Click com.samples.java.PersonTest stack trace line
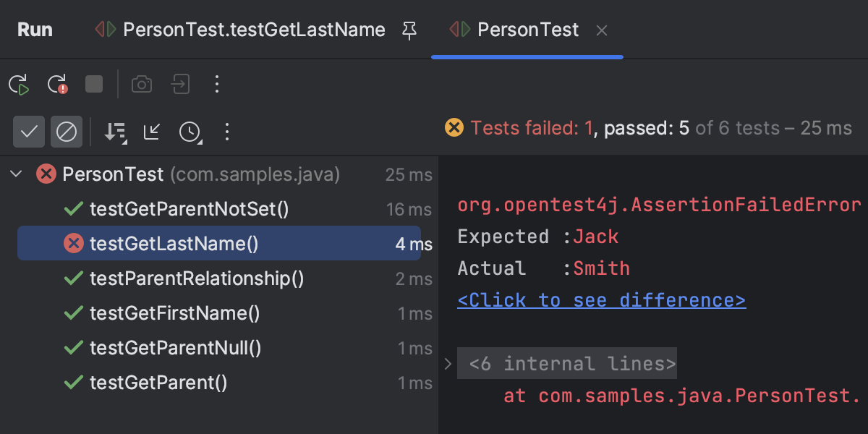868x434 pixels. [x=685, y=396]
